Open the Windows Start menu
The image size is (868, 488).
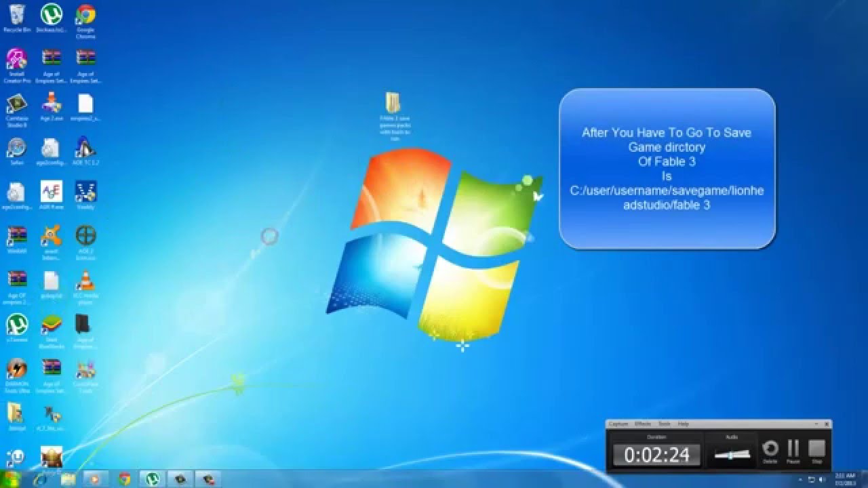(x=12, y=479)
